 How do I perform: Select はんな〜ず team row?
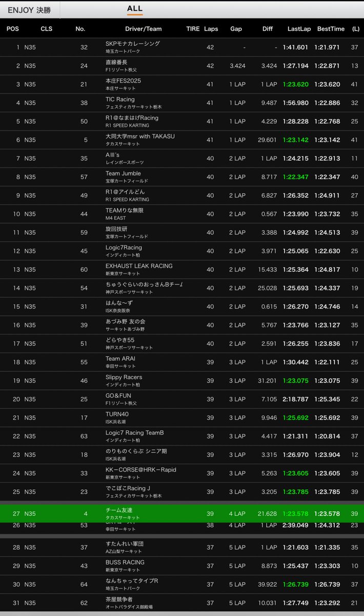point(182,306)
